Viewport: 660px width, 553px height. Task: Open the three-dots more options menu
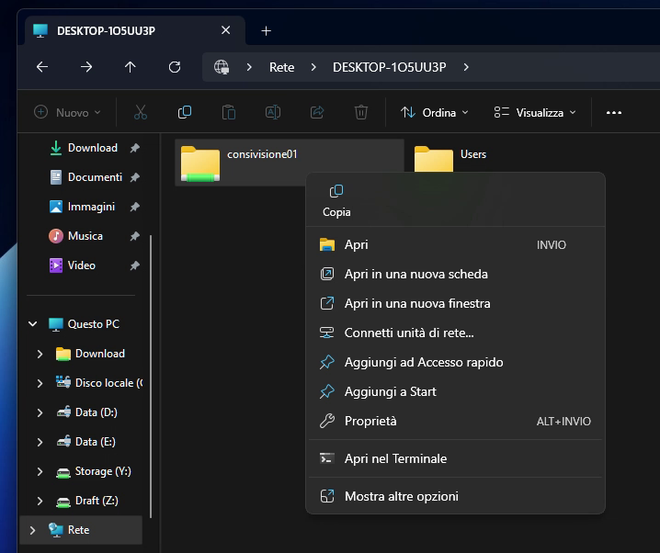click(x=614, y=112)
